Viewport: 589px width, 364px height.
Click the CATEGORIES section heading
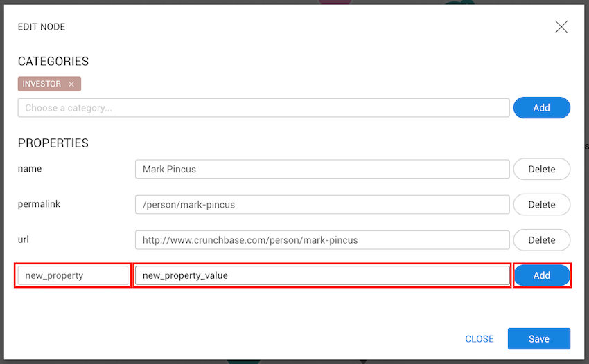pos(53,62)
